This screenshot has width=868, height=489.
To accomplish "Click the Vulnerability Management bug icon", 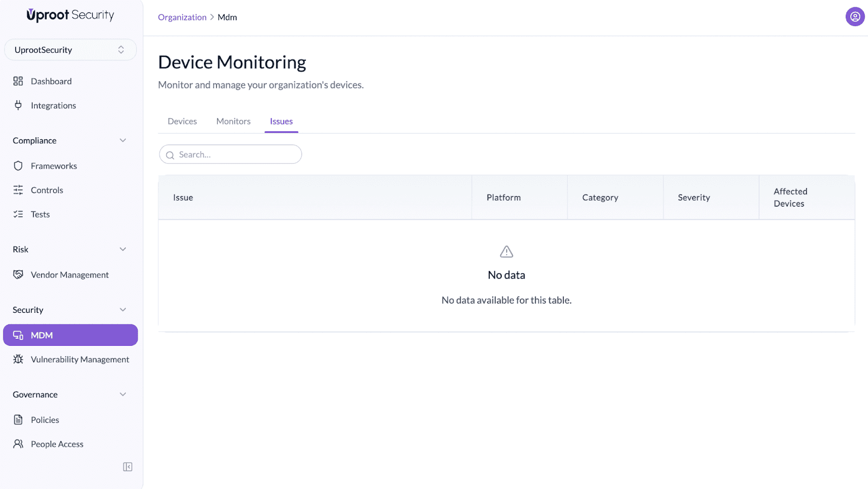I will [18, 359].
